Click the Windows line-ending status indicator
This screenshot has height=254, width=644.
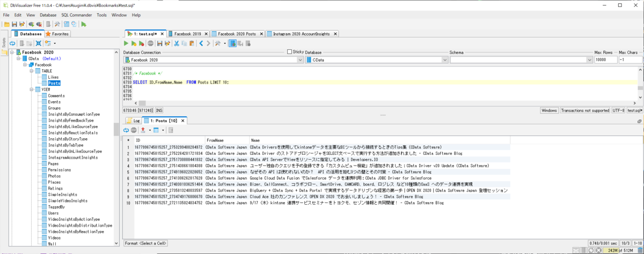549,110
